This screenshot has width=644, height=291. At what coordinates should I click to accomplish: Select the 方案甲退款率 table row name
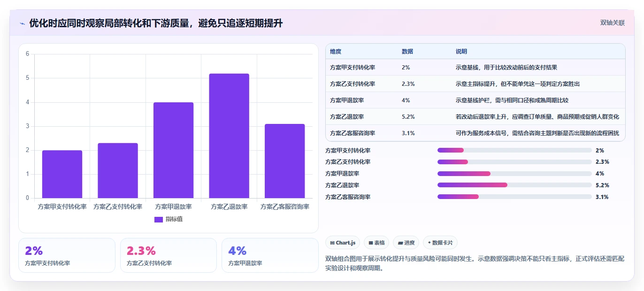click(347, 100)
